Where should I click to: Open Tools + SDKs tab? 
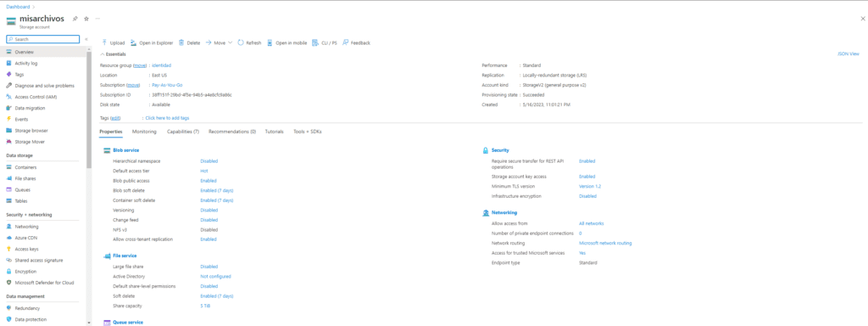click(307, 132)
